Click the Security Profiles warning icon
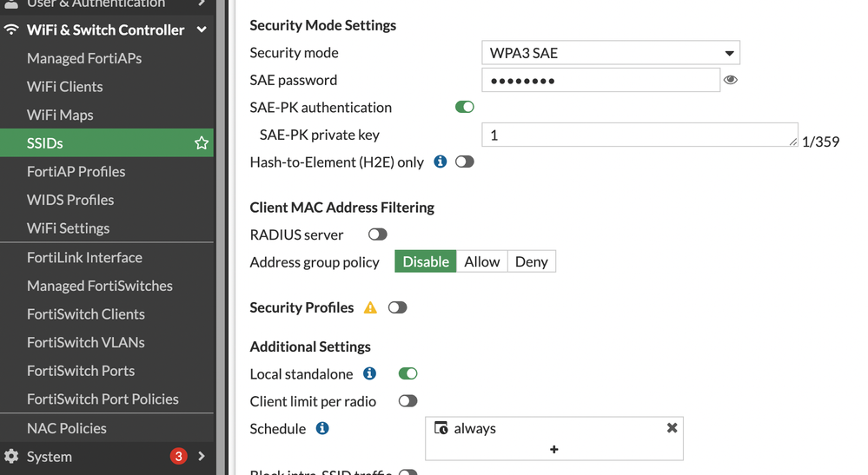This screenshot has width=868, height=475. click(x=371, y=307)
